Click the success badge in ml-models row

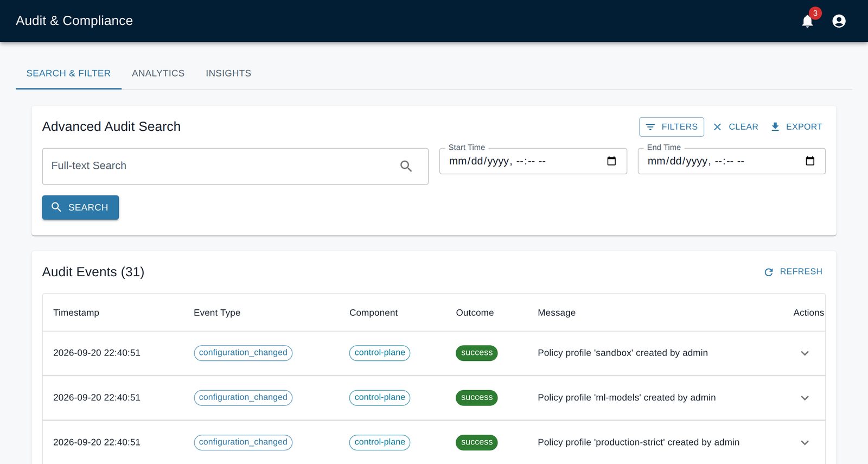point(477,398)
